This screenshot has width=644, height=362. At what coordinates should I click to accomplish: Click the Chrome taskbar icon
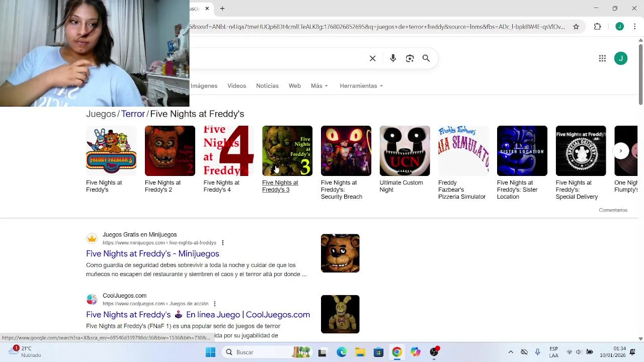point(397,352)
